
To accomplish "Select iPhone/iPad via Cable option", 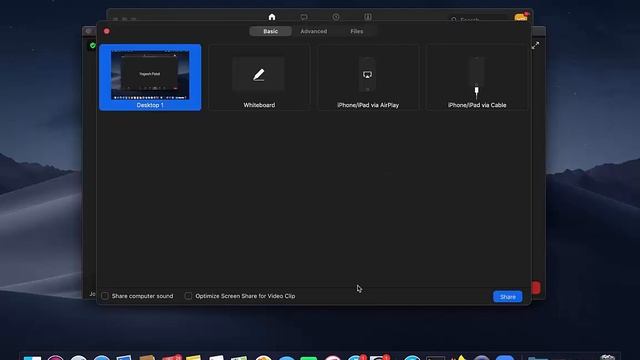I will coord(477,77).
